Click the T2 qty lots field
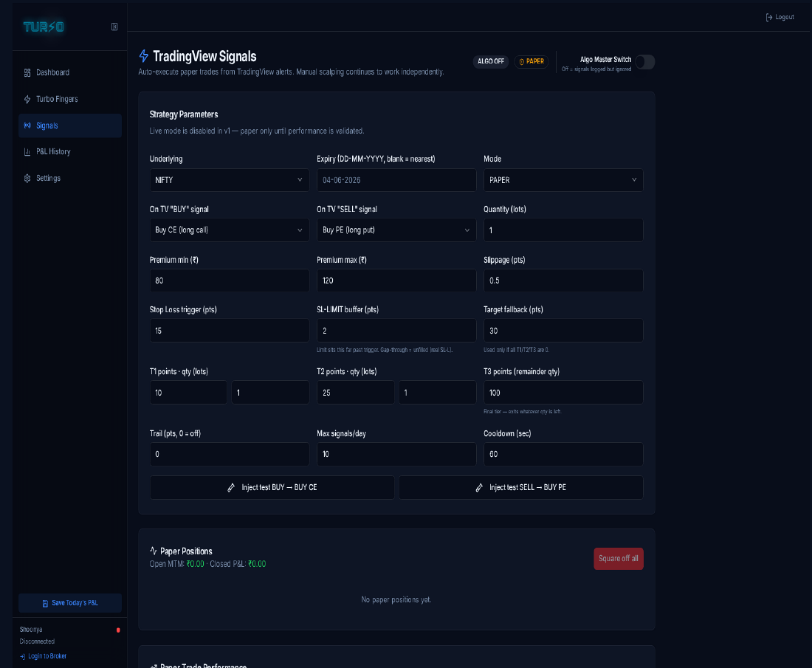Screen dimensions: 812x668 [438, 393]
